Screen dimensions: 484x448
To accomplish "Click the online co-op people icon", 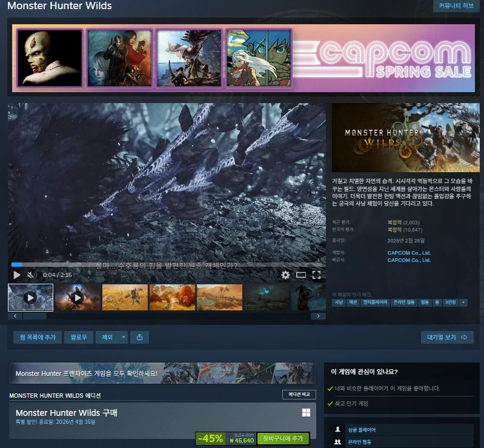I will point(337,442).
